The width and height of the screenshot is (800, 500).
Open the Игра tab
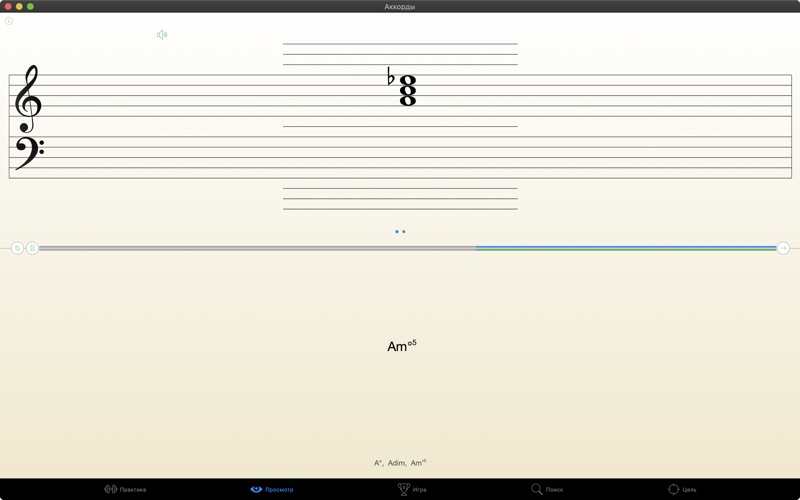pyautogui.click(x=412, y=489)
